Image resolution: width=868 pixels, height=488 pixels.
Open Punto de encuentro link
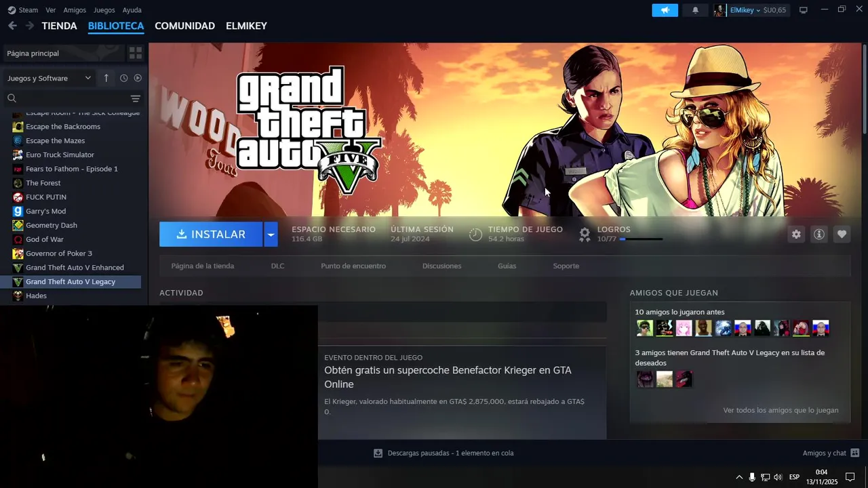coord(353,266)
